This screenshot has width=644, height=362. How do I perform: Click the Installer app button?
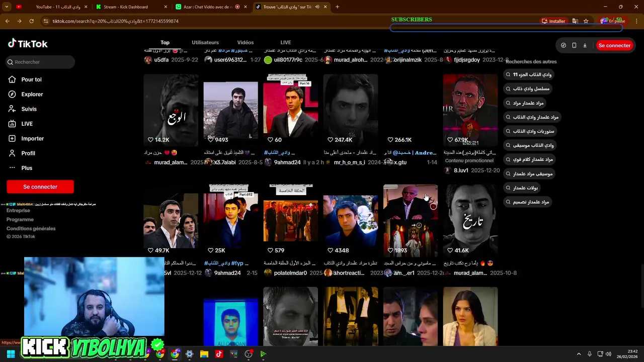[553, 21]
